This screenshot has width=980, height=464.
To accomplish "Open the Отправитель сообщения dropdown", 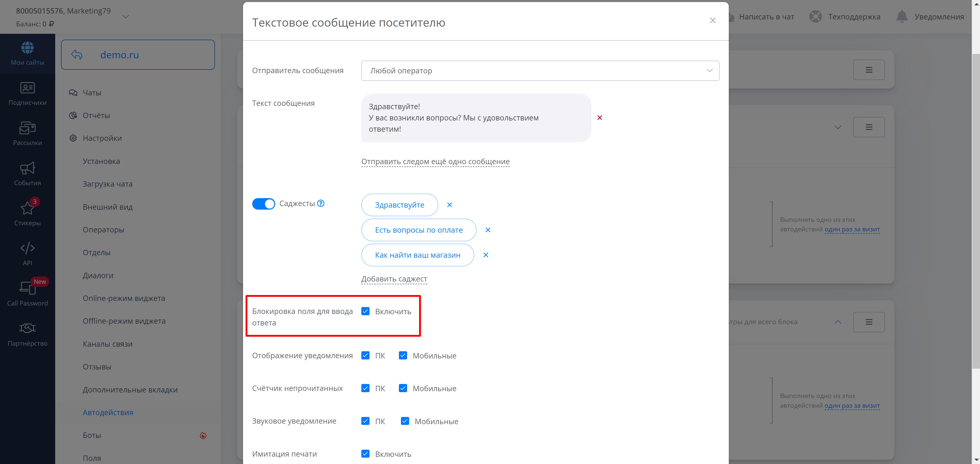I will coord(540,71).
